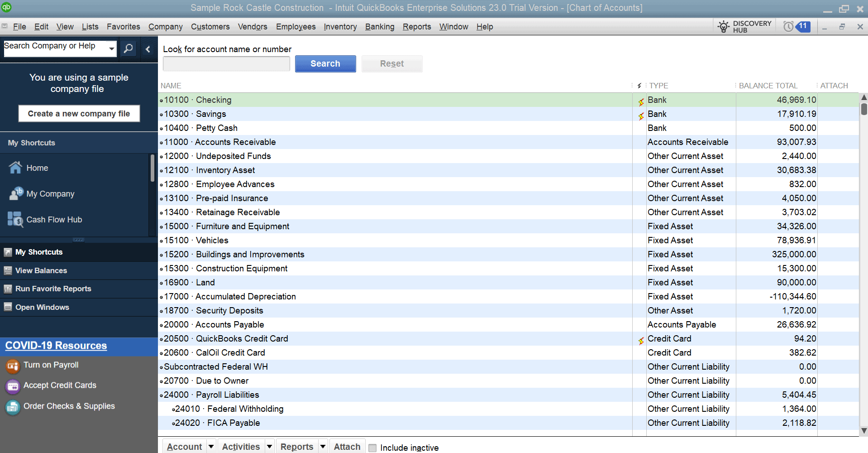
Task: Click the View Balances panel icon
Action: tap(8, 270)
